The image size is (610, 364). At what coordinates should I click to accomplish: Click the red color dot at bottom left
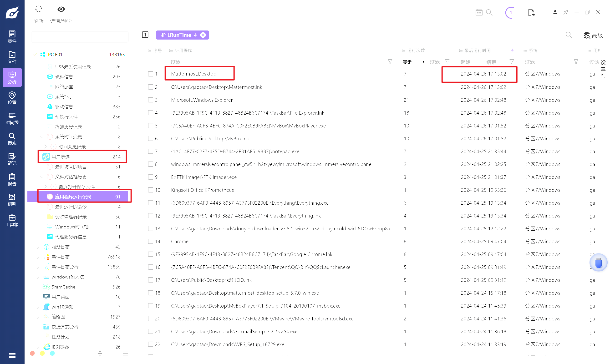tap(32, 353)
